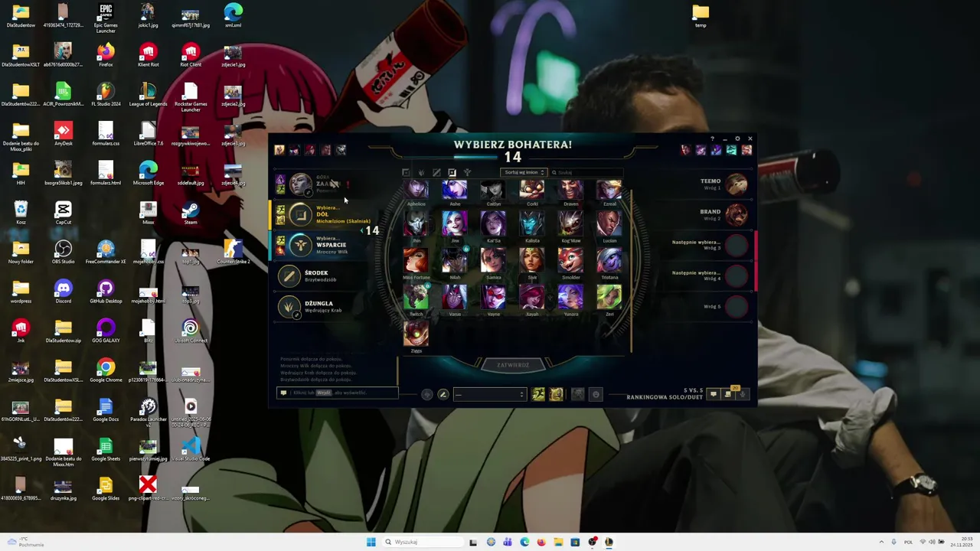
Task: Pick Ziggs champion portrait
Action: (x=416, y=334)
